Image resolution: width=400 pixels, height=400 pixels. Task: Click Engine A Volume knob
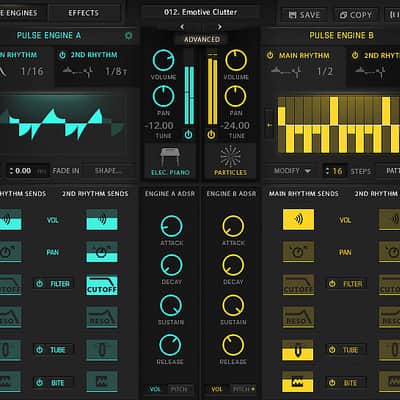point(163,60)
